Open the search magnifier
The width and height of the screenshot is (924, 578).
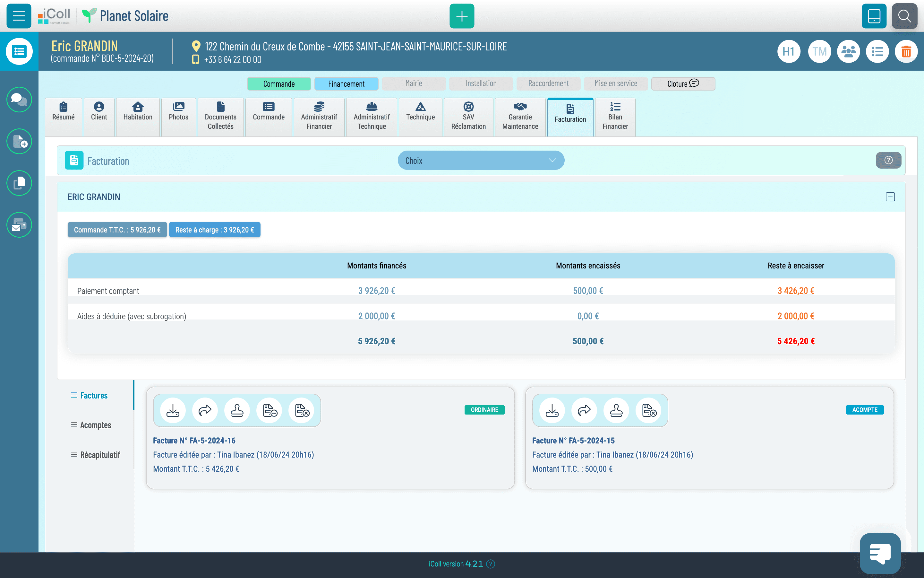tap(904, 16)
